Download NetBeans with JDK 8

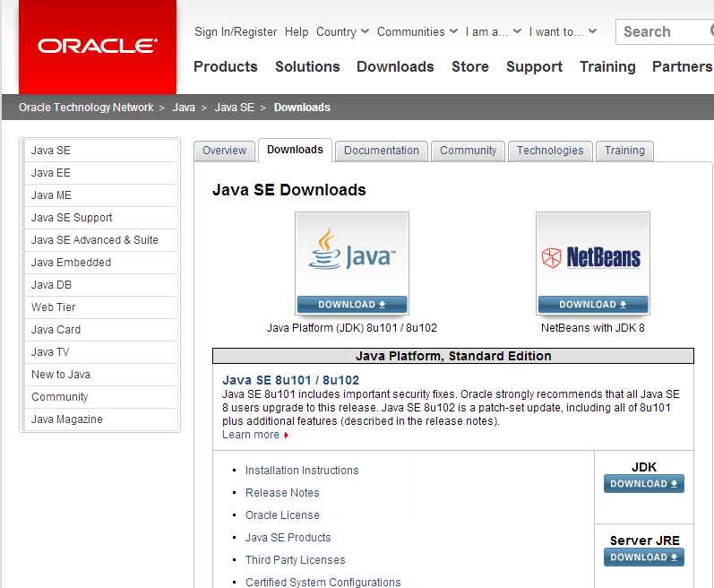pyautogui.click(x=593, y=304)
